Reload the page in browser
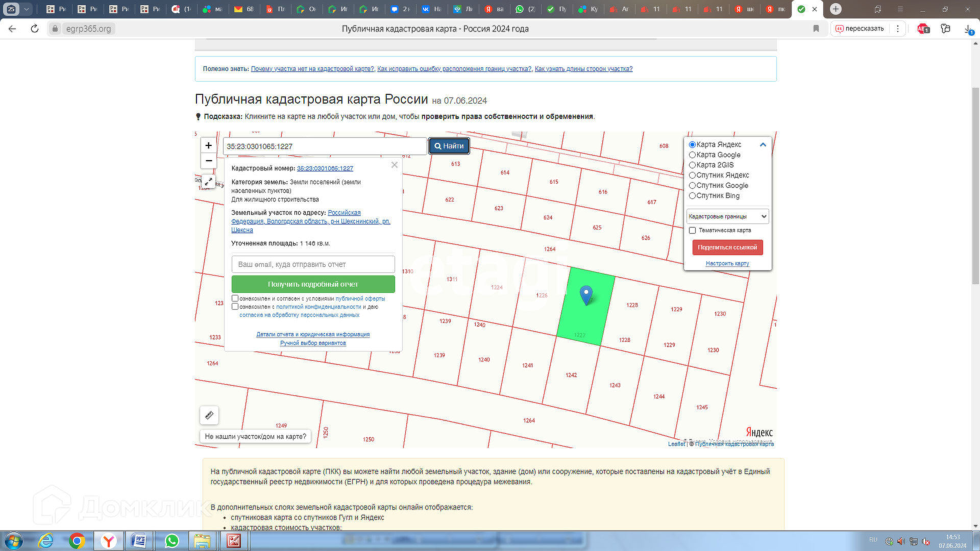Viewport: 980px width, 551px height. tap(35, 29)
